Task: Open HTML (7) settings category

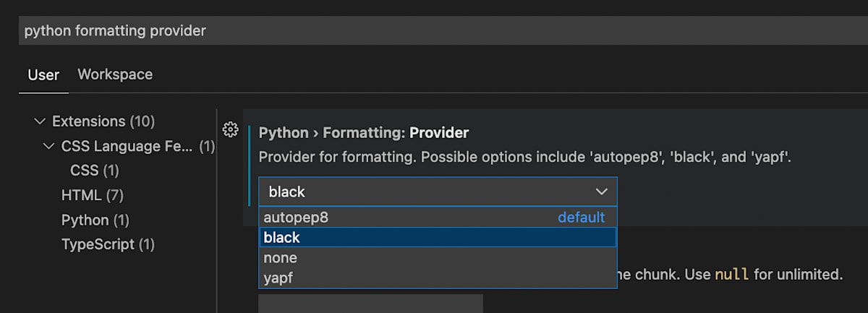Action: (x=93, y=195)
